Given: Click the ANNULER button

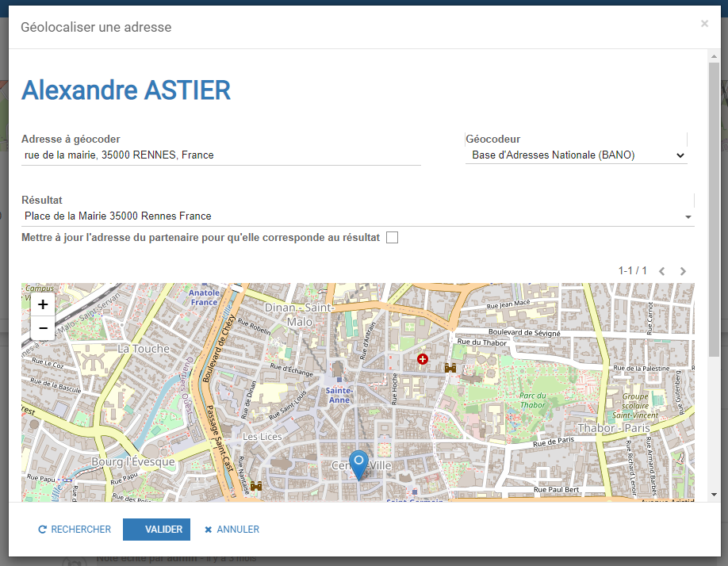Looking at the screenshot, I should coord(232,530).
